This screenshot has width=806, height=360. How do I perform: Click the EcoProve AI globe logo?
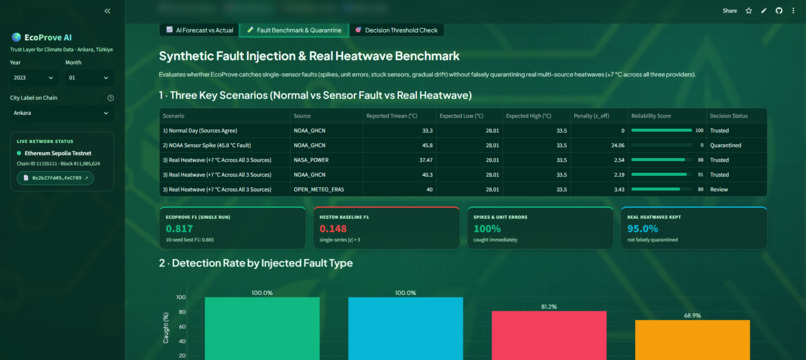(16, 38)
